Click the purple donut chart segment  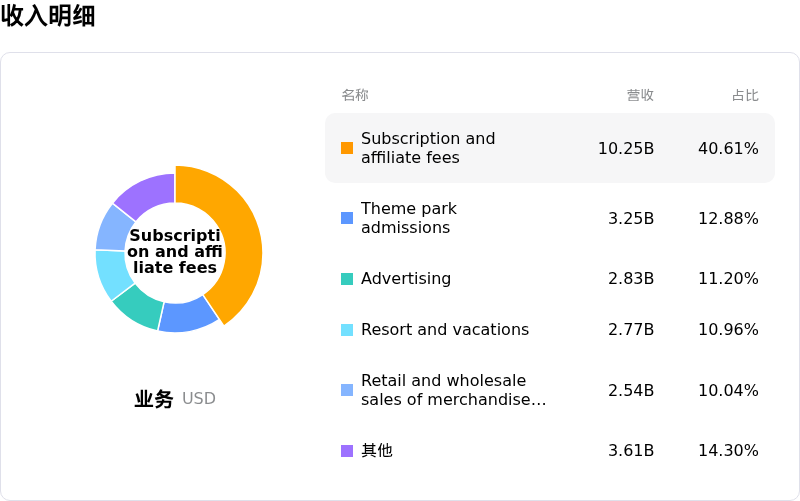[148, 195]
